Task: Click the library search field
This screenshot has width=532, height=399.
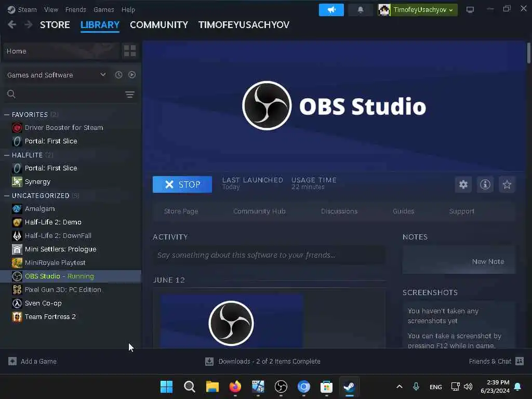Action: point(71,94)
